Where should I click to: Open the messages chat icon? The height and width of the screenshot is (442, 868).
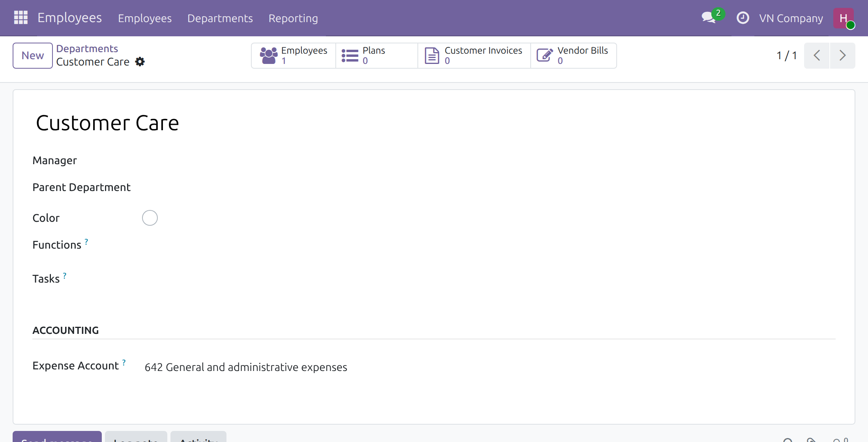709,18
